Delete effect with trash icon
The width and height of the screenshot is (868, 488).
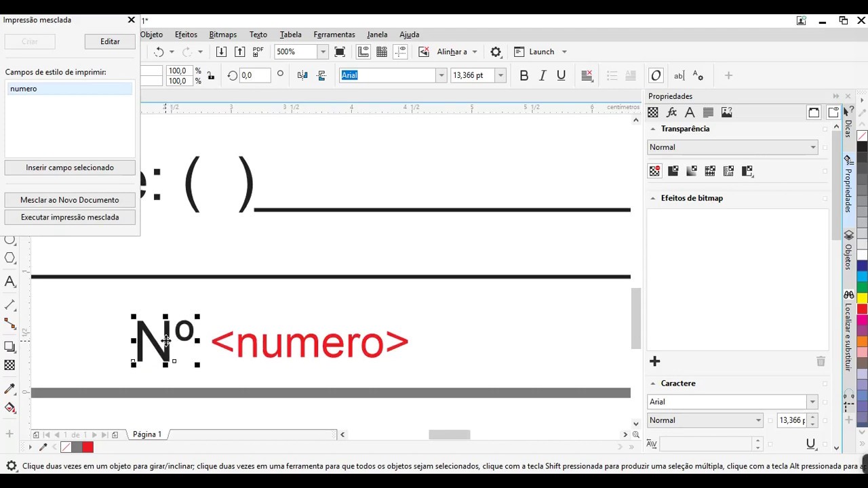(x=821, y=361)
